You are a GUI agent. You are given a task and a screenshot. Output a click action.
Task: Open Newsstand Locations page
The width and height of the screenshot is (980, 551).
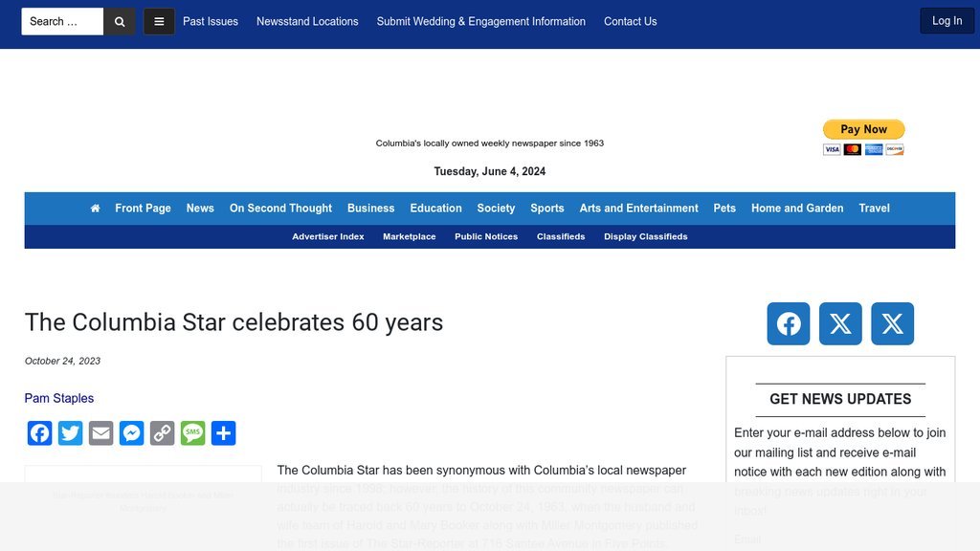pos(307,21)
